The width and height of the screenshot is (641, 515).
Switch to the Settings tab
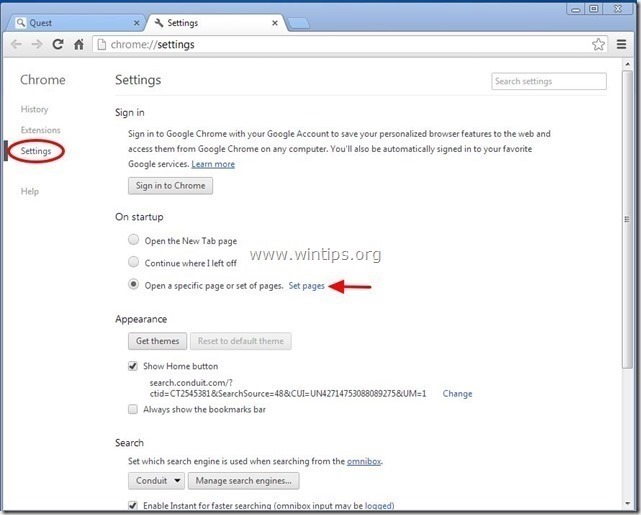[217, 23]
